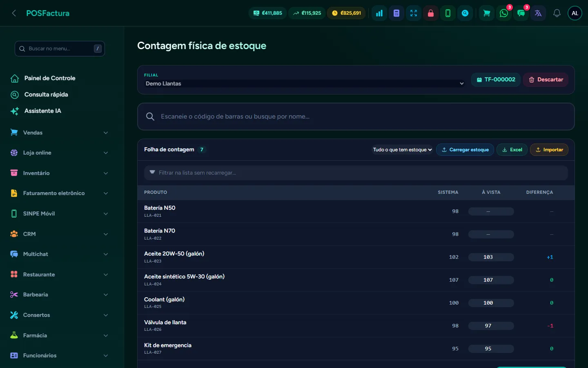Screen dimensions: 588x368
Task: Export the count sheet to Excel
Action: pyautogui.click(x=512, y=150)
